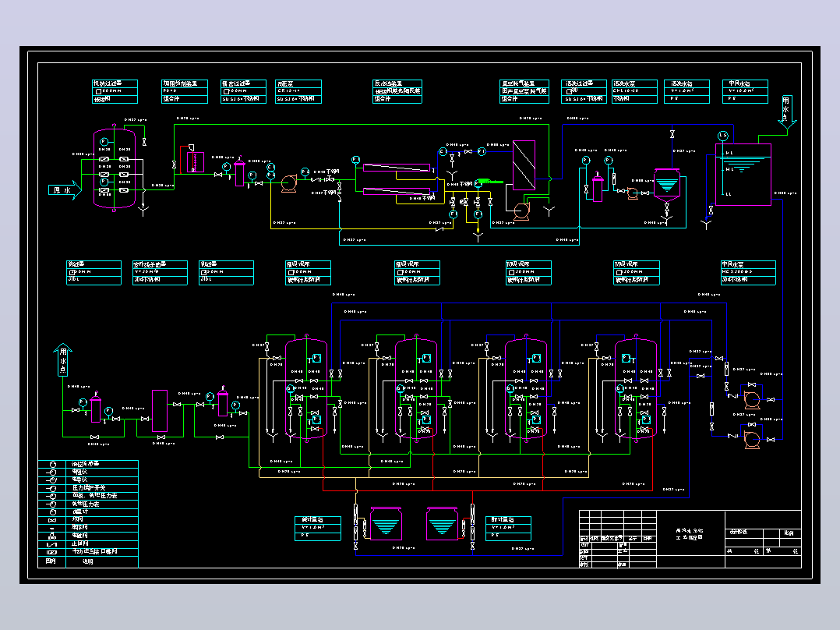Click the drawing title in the title block
Screen dimensions: 840x630
pyautogui.click(x=690, y=533)
